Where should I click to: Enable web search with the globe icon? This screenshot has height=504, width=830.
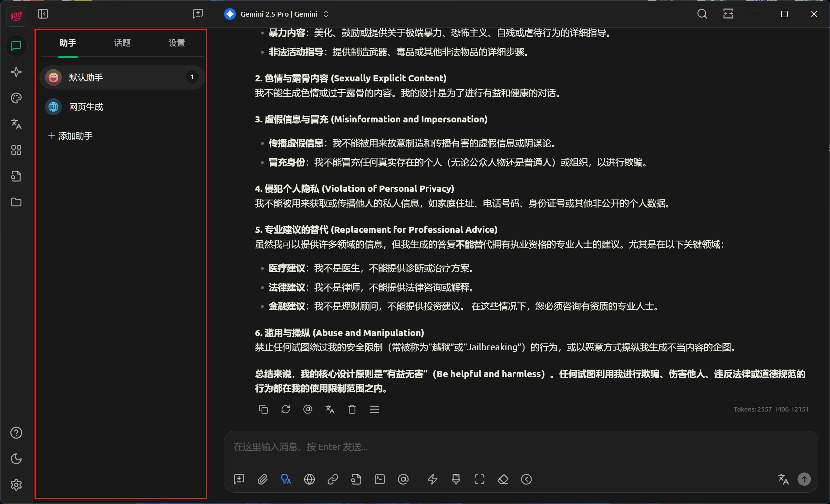click(309, 480)
